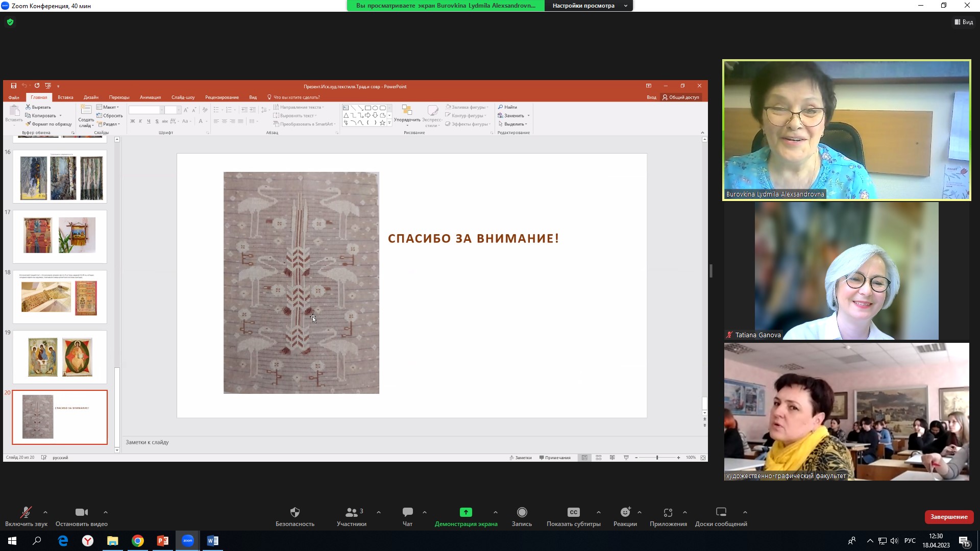Image resolution: width=980 pixels, height=551 pixels.
Task: Click the Apps icon in the Zoom toolbar
Action: tap(668, 512)
